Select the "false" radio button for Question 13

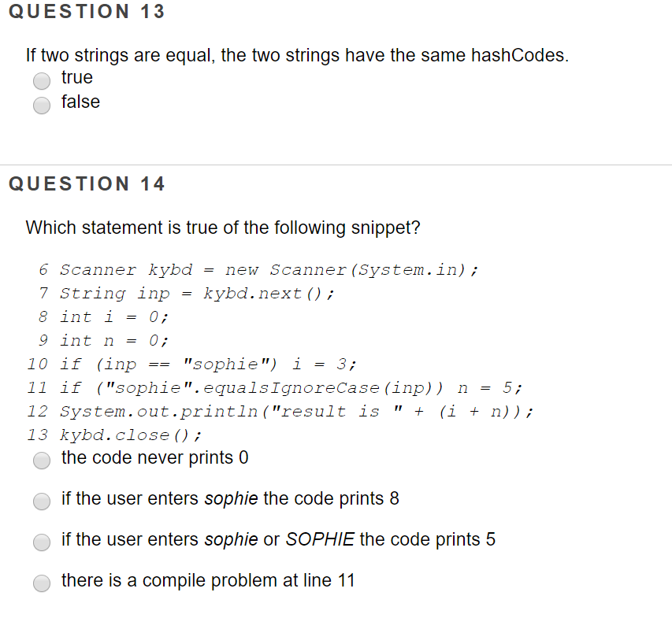(42, 105)
